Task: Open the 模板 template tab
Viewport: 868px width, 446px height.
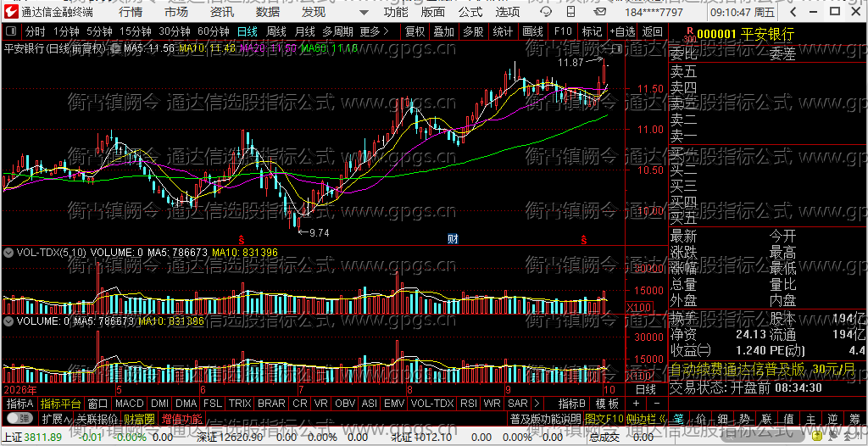Action: (607, 403)
